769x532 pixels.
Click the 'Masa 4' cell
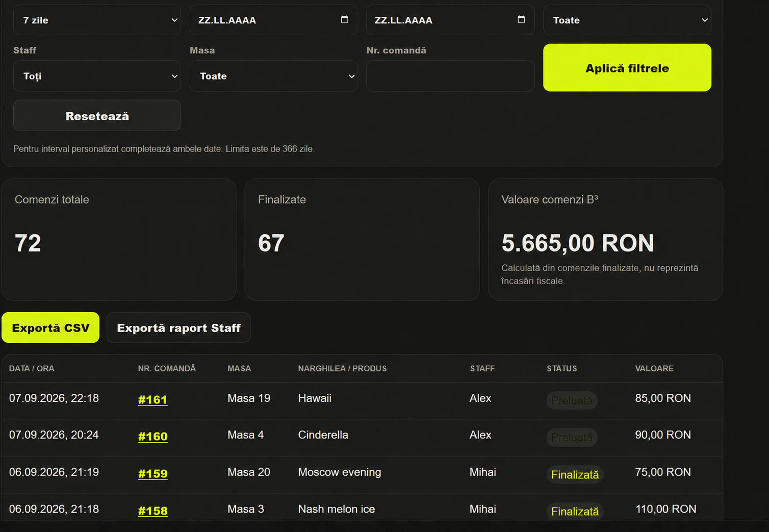pos(246,435)
